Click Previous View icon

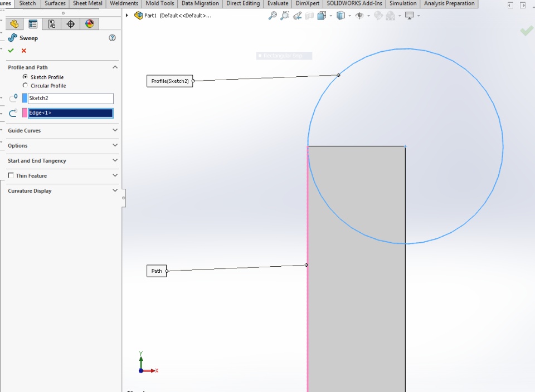pos(297,16)
